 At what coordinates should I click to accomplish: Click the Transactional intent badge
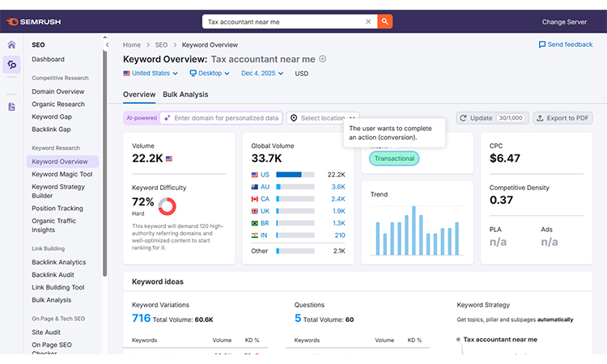(x=394, y=159)
